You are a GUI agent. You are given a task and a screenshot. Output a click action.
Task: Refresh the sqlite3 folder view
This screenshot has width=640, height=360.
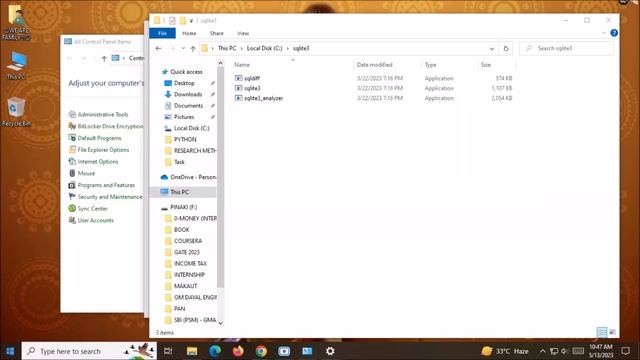pos(506,48)
